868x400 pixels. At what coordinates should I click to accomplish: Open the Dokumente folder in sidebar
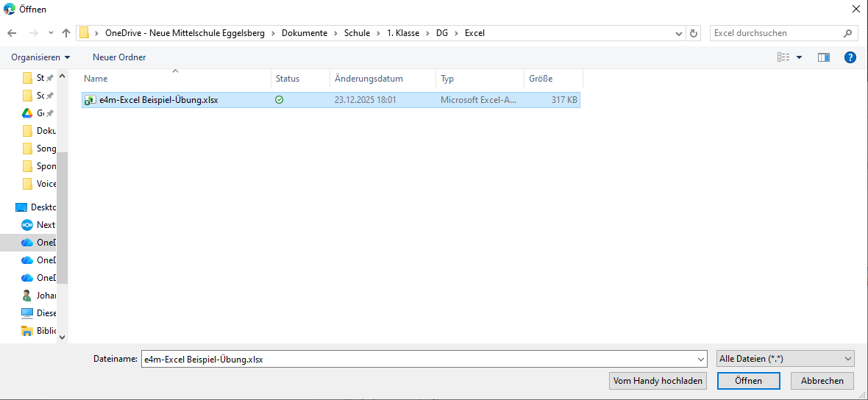click(44, 131)
